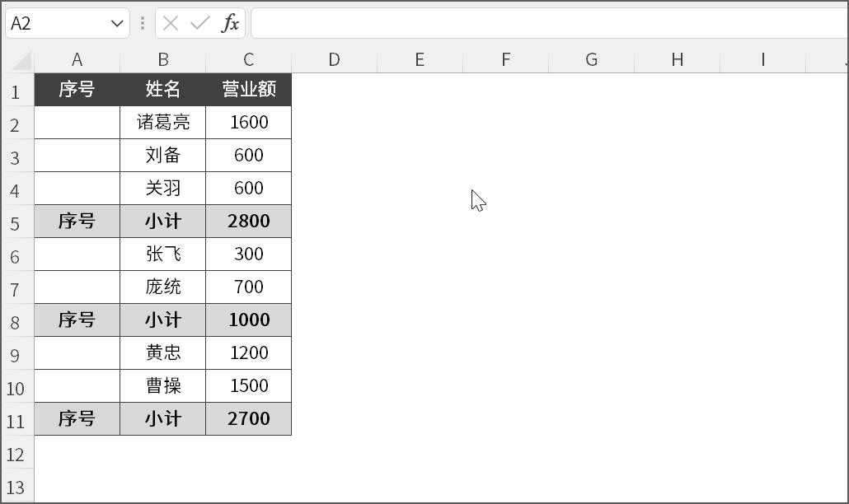
Task: Click the Insert Function fx icon
Action: pyautogui.click(x=230, y=23)
